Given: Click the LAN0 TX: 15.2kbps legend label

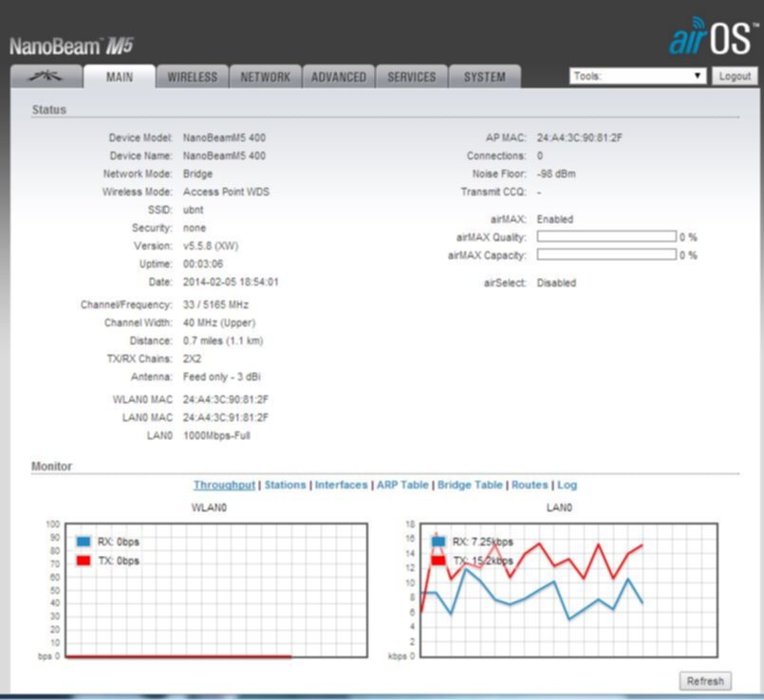Looking at the screenshot, I should (x=483, y=561).
